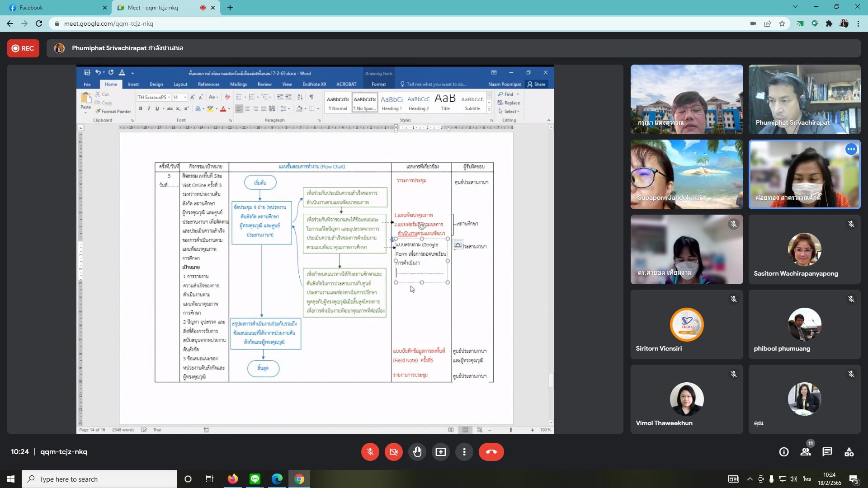Leave the call with red button
Image resolution: width=868 pixels, height=488 pixels.
click(x=491, y=452)
